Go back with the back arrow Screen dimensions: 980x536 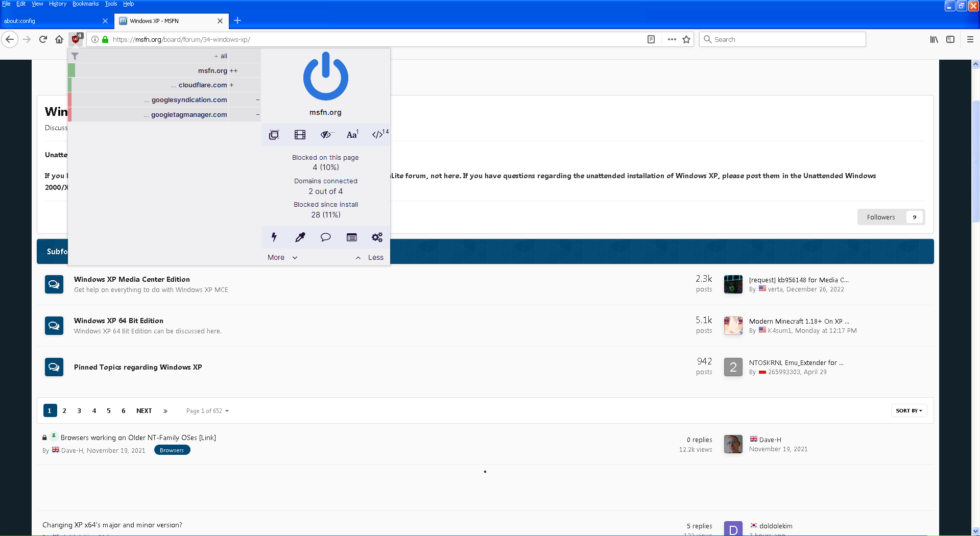pyautogui.click(x=10, y=39)
